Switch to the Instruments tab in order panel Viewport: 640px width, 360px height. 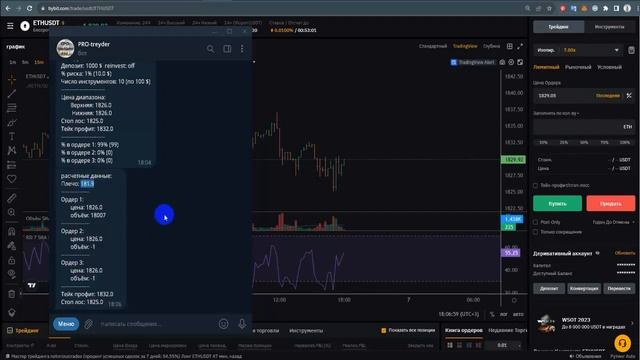point(609,27)
